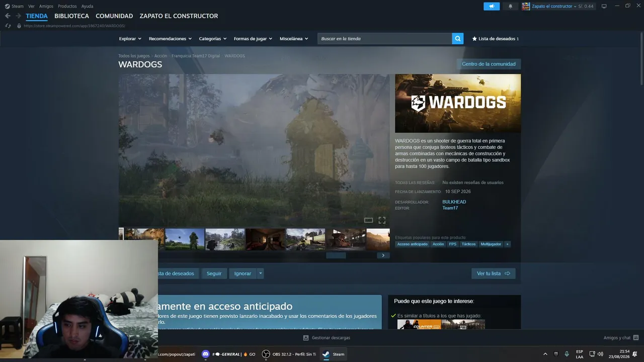Go forward with the right arrow
The width and height of the screenshot is (644, 362).
18,16
